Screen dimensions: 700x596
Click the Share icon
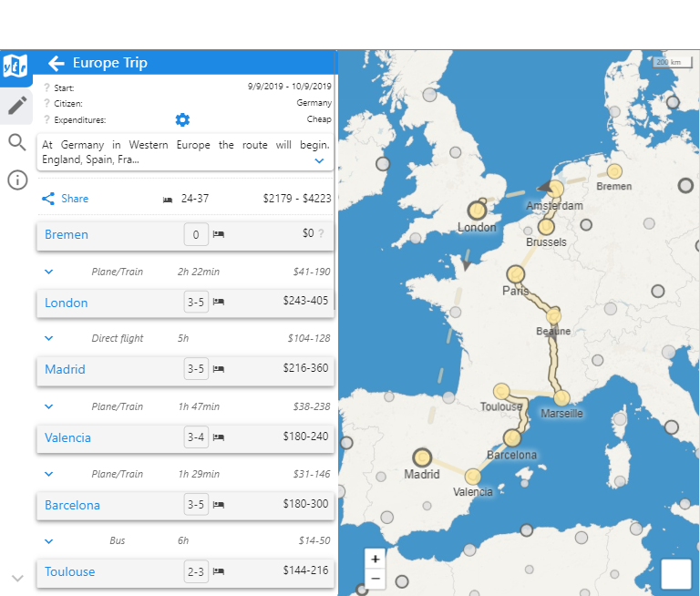click(48, 199)
